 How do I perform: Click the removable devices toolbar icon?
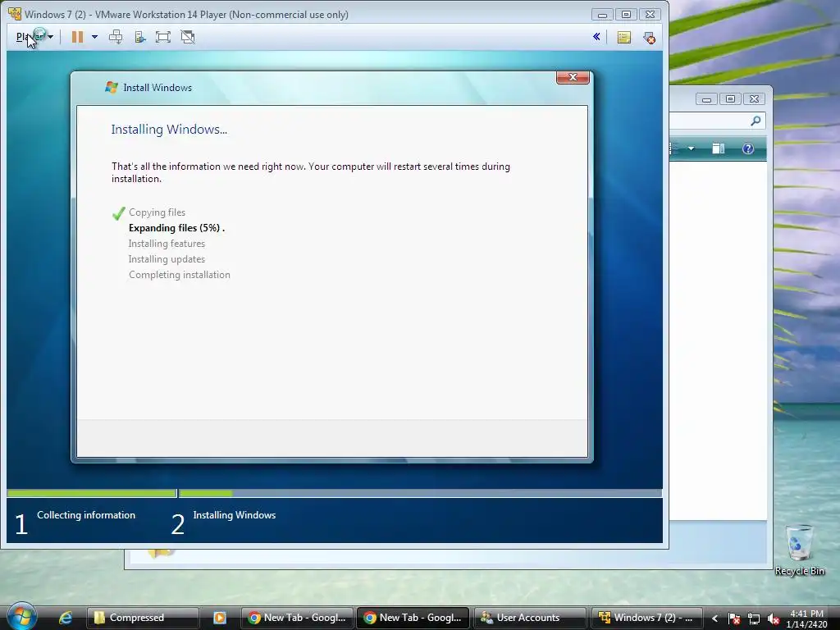140,37
